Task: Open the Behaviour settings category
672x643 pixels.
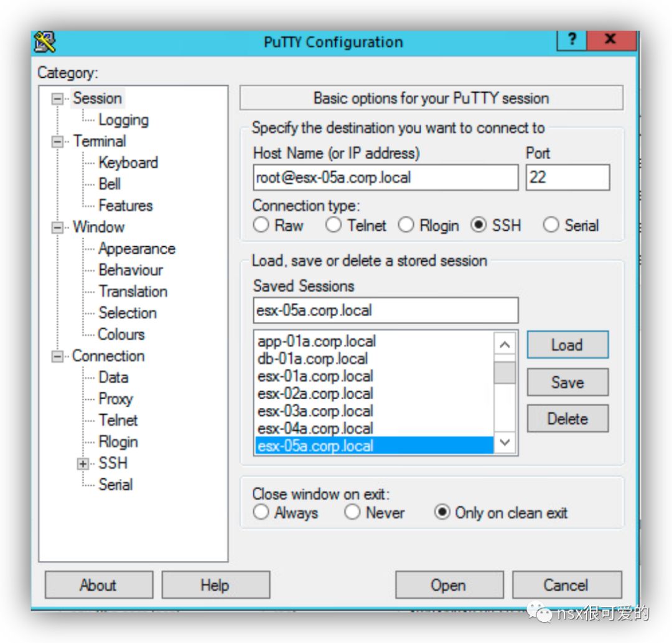Action: coord(131,271)
